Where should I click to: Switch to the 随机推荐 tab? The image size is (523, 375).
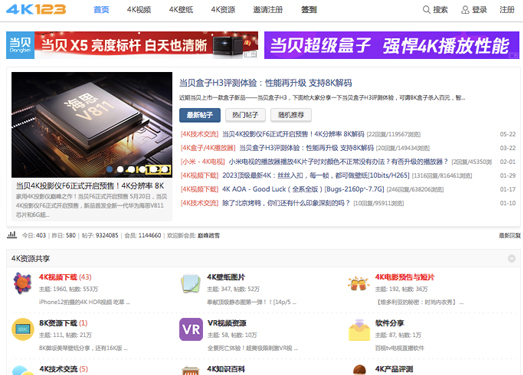(291, 115)
